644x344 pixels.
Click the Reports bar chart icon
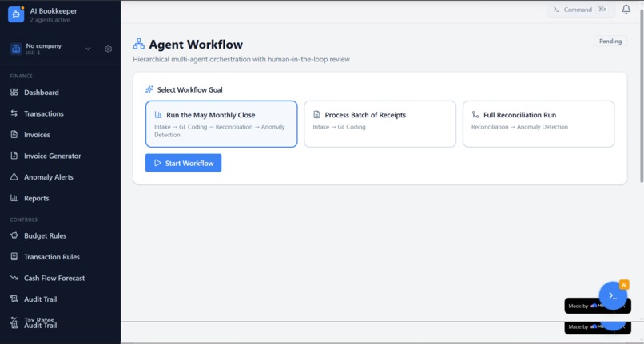coord(14,197)
